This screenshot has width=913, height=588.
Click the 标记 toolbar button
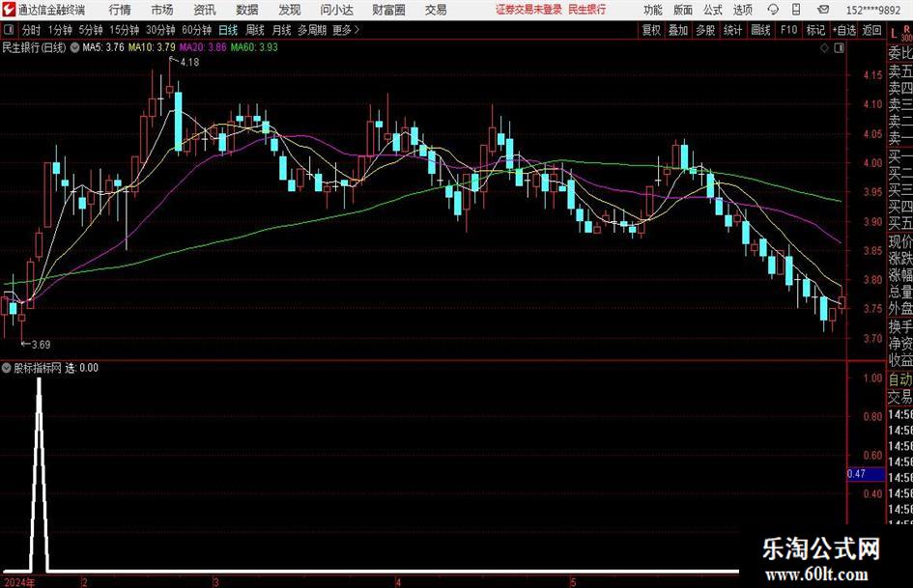tap(815, 30)
